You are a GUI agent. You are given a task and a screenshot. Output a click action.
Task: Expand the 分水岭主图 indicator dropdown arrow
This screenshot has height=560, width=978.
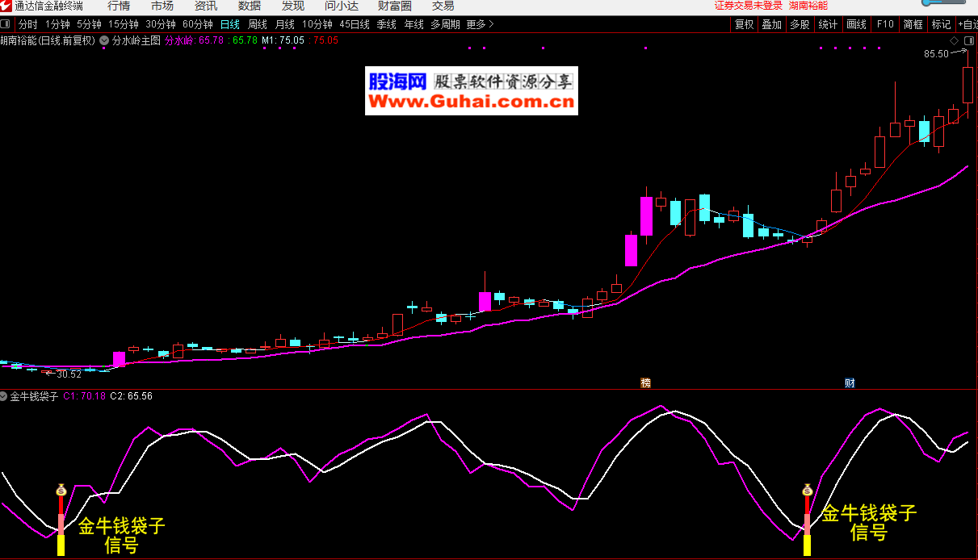[x=104, y=40]
